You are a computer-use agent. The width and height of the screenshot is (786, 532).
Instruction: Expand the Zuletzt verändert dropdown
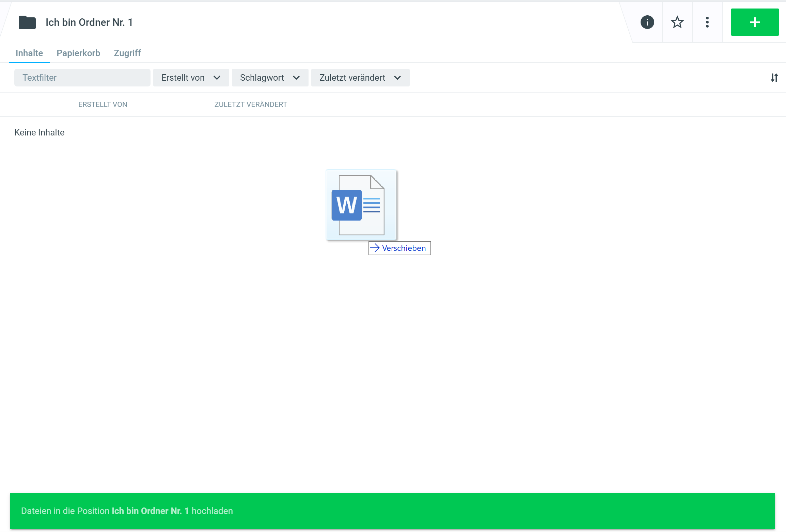click(360, 78)
